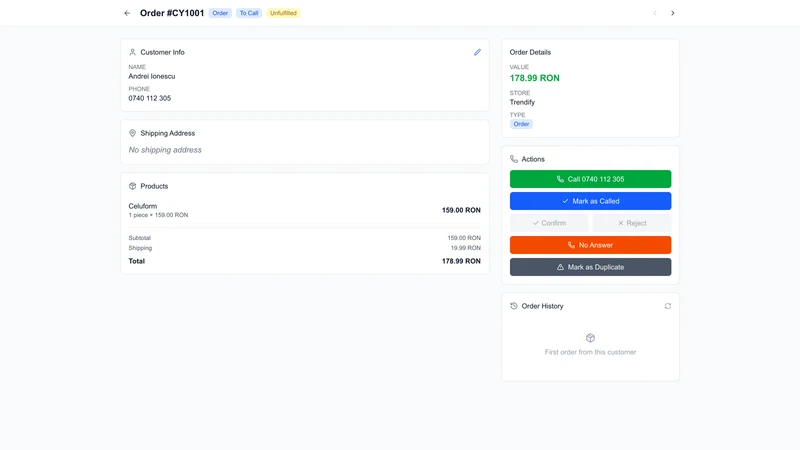Click the Celuform product name
The image size is (800, 450).
(143, 206)
